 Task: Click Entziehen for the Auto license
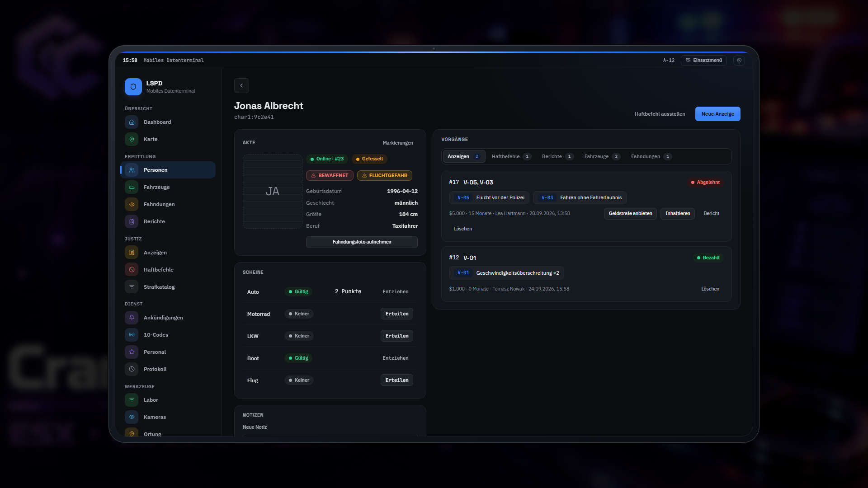[396, 291]
